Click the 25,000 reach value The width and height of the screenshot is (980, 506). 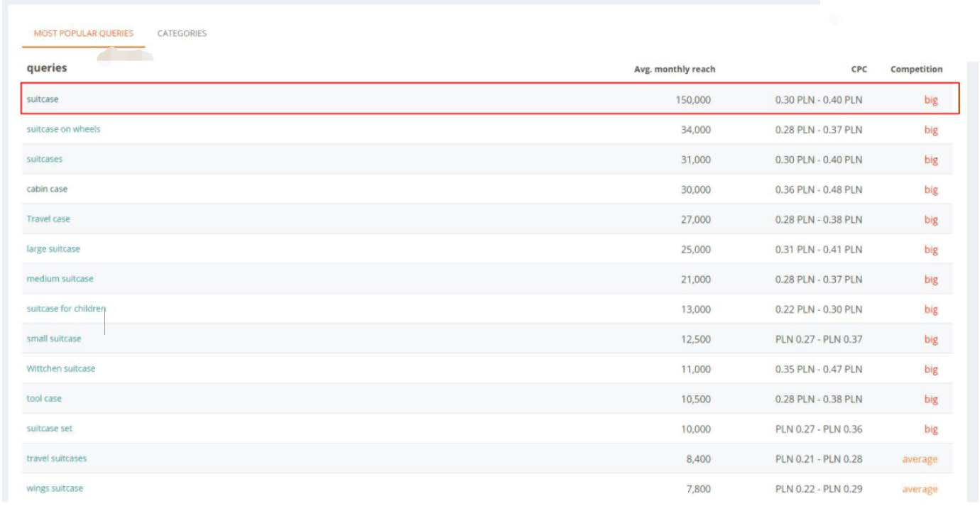696,250
